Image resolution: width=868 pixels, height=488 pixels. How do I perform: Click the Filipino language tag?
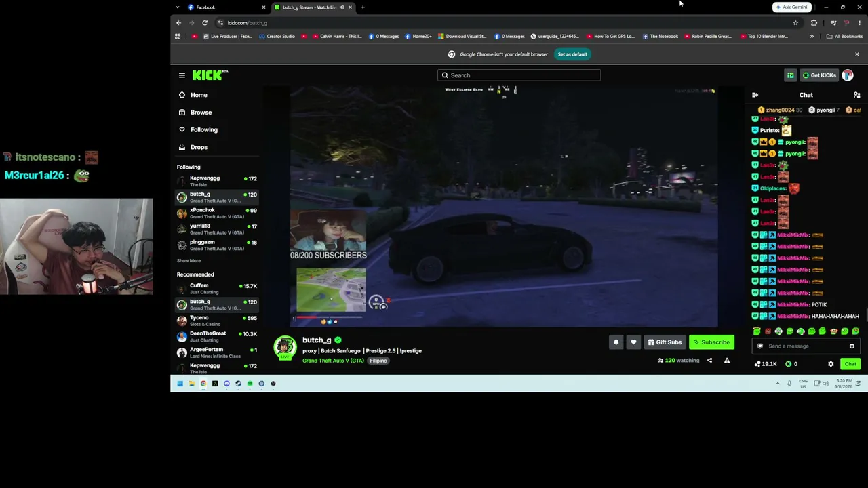pyautogui.click(x=378, y=361)
